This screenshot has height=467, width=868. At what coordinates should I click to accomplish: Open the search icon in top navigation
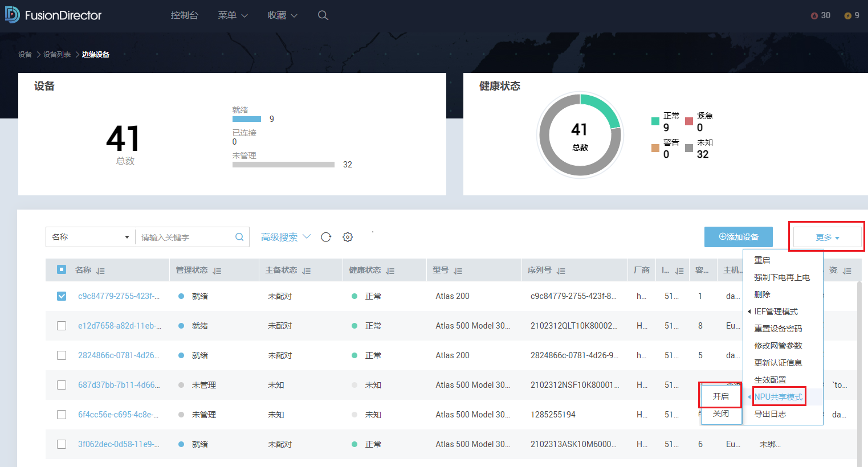coord(323,15)
